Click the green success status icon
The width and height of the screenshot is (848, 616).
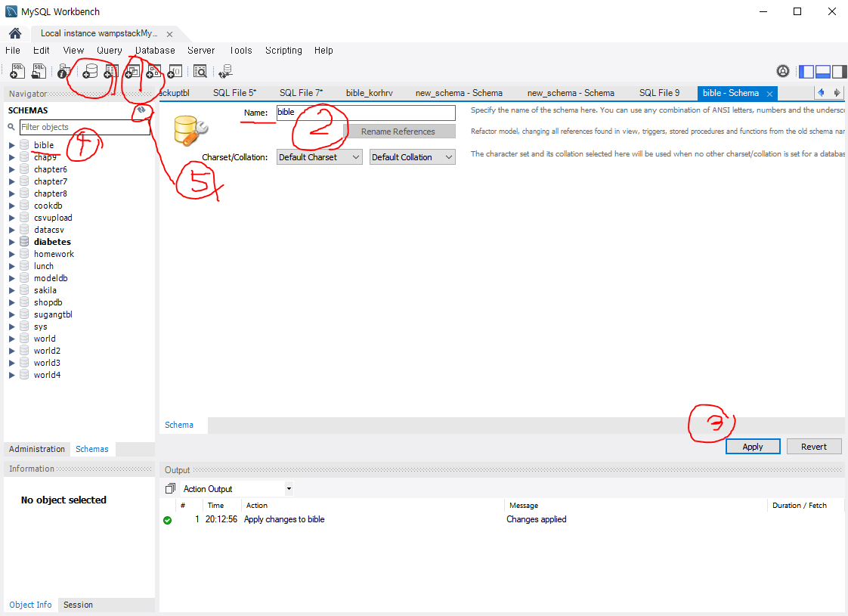[168, 520]
